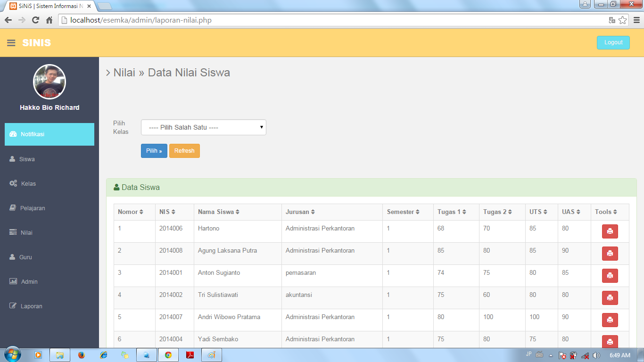
Task: Print the report for Anton Sugianto
Action: (x=610, y=276)
